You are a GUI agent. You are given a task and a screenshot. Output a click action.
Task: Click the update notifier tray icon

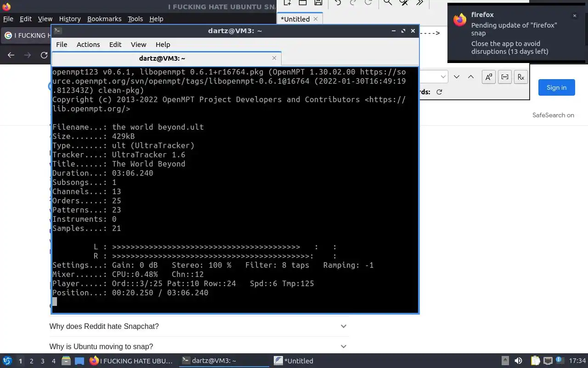(560, 361)
